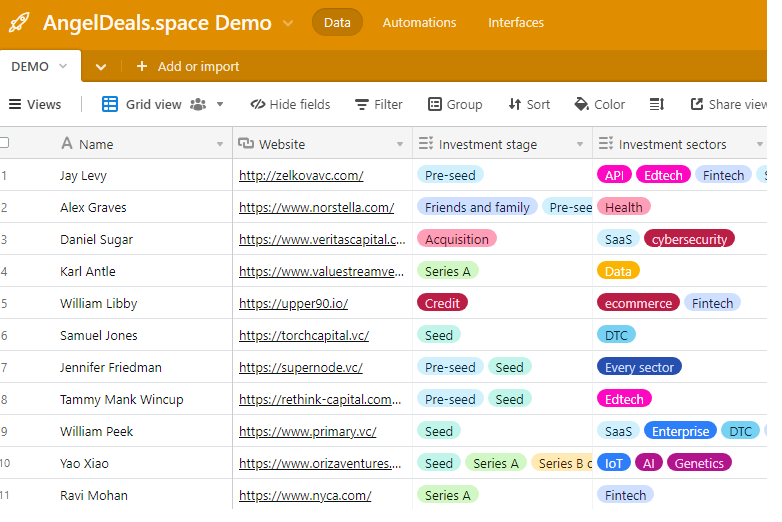Click Series A tag in Ravi Mohan row

(x=448, y=495)
